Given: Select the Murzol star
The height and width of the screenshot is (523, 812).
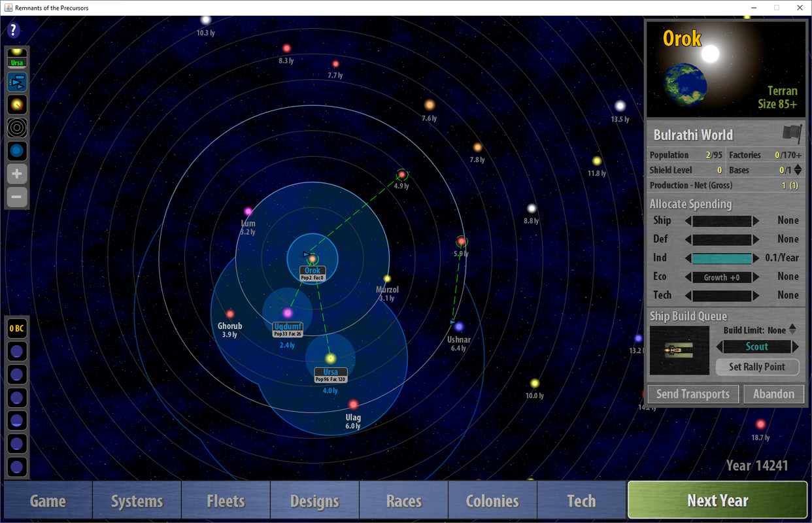Looking at the screenshot, I should point(387,278).
